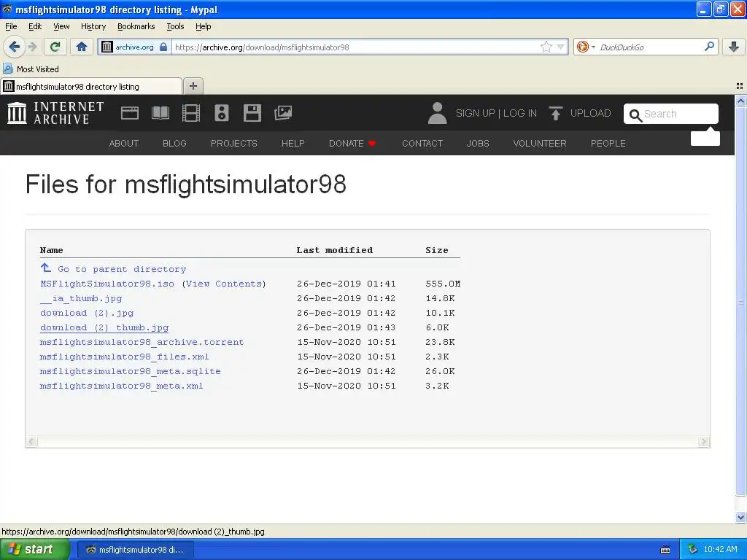Open the Downloads arrow icon in toolbar
Image resolution: width=747 pixels, height=560 pixels.
click(734, 47)
